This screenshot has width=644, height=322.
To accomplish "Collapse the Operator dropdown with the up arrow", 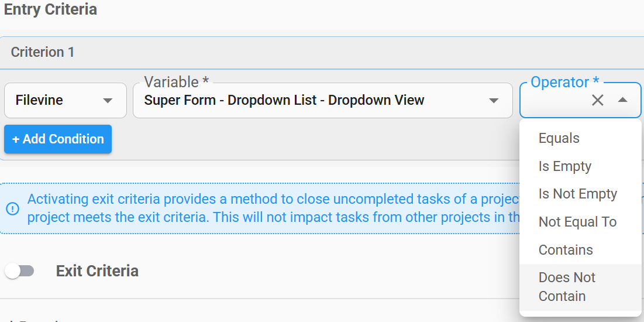I will pyautogui.click(x=622, y=100).
